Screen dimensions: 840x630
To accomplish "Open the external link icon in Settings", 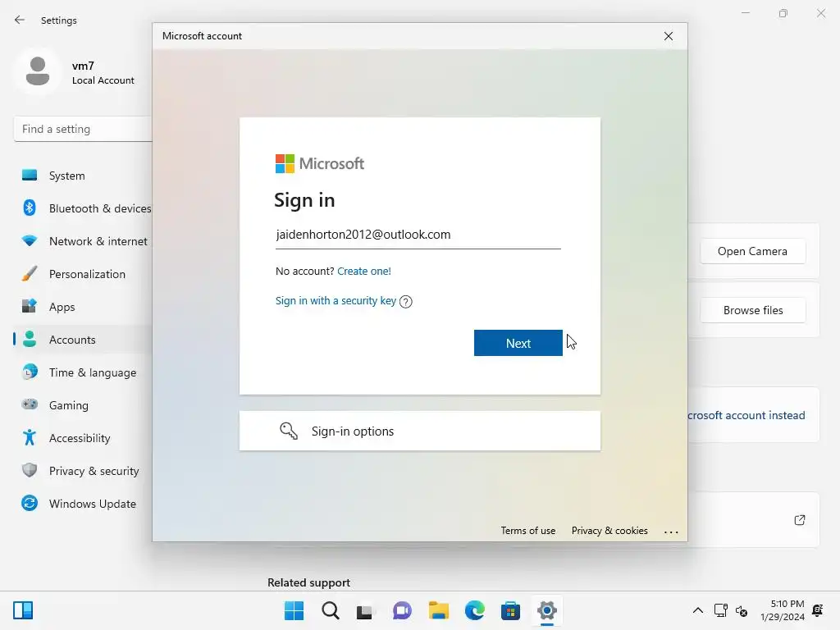I will click(799, 519).
